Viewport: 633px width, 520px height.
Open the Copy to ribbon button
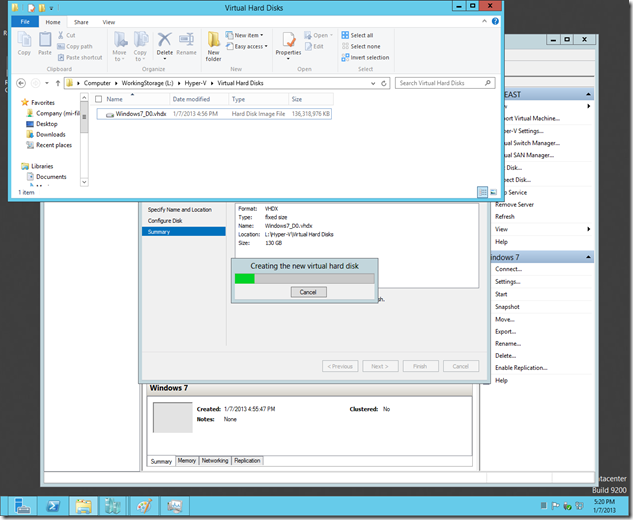pyautogui.click(x=140, y=46)
